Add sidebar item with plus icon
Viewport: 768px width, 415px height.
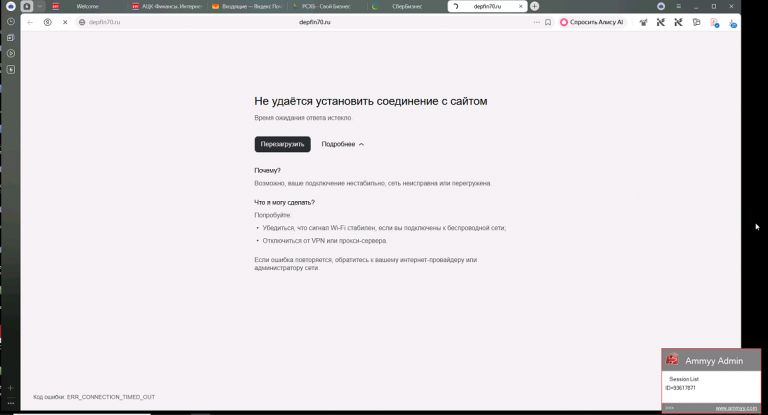pos(11,388)
